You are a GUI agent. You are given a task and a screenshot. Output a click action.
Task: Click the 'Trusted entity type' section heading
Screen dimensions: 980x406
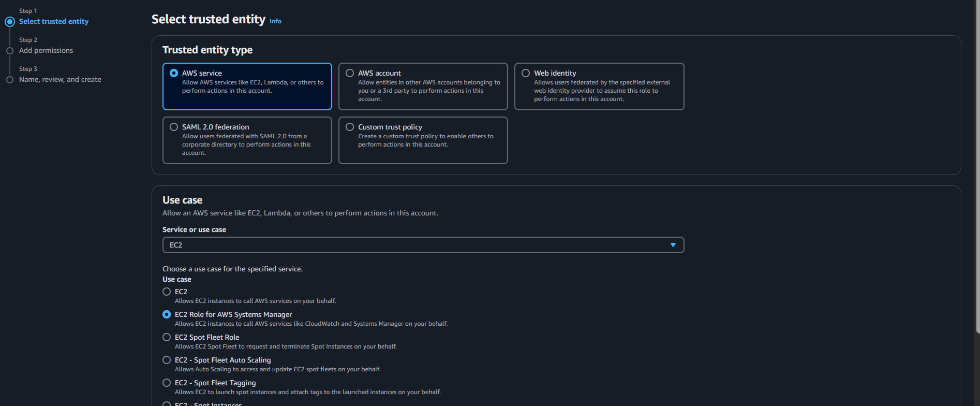[207, 50]
